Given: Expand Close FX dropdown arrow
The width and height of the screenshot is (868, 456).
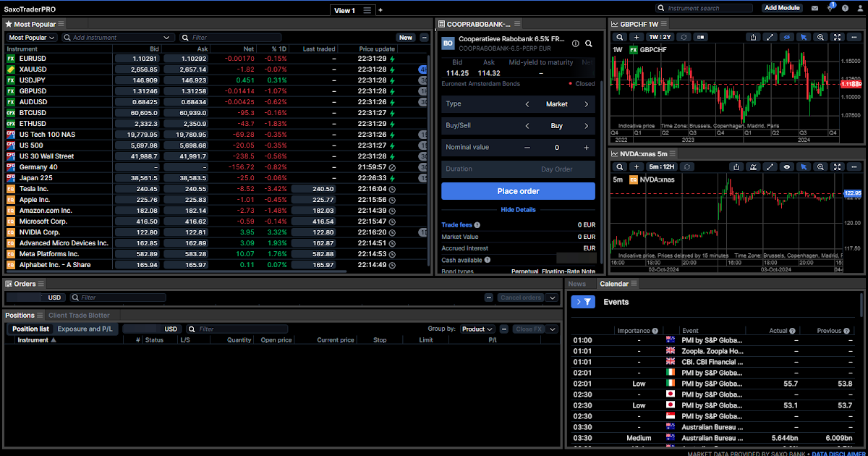Looking at the screenshot, I should (553, 329).
